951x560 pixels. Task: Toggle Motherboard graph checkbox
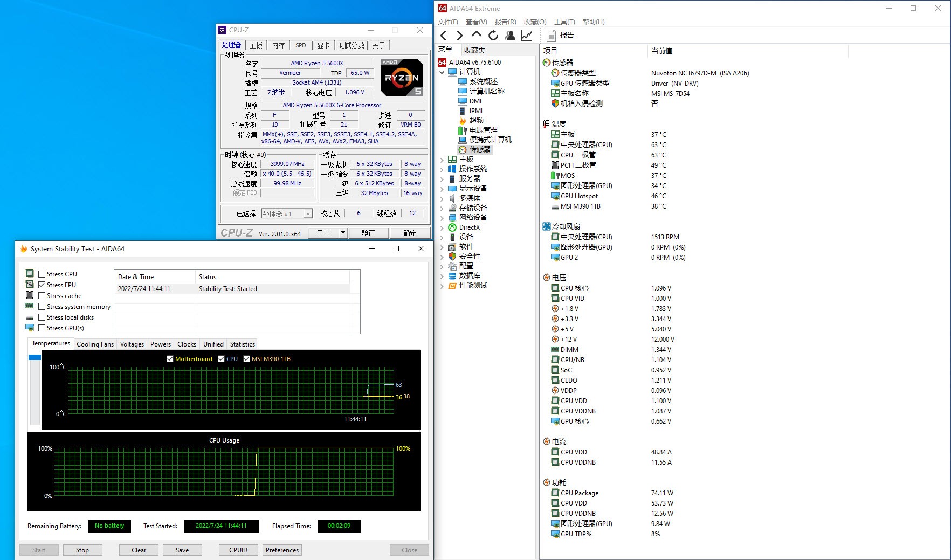click(x=170, y=358)
